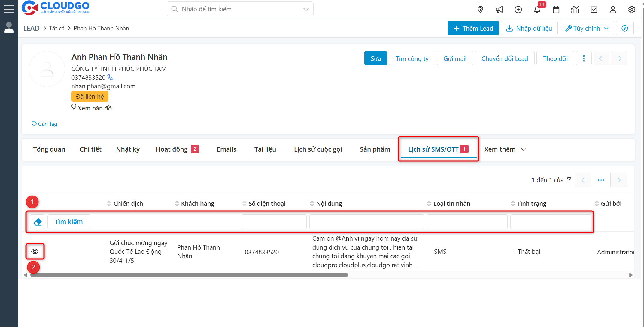Click the 'Thêm Lead' button
Viewport: 644px width, 327px height.
pos(473,28)
